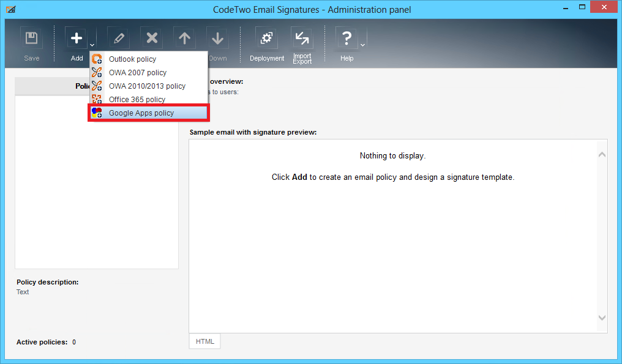Click the Help question mark icon

347,38
